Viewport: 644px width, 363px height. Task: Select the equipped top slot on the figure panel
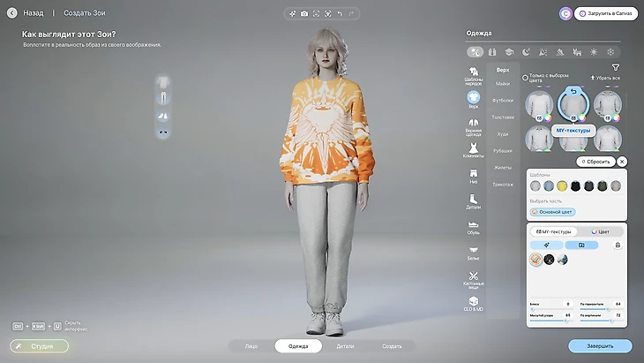pos(163,82)
